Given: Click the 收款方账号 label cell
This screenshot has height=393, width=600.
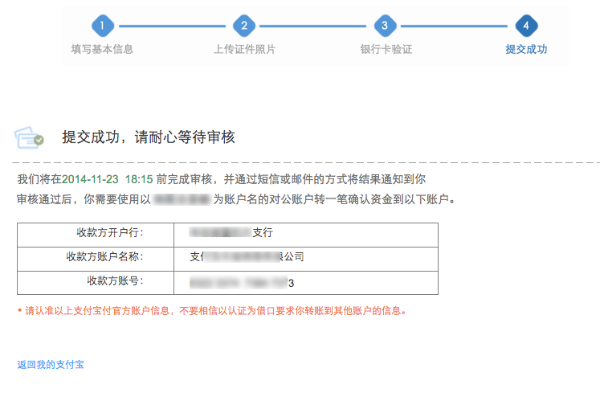Looking at the screenshot, I should point(95,283).
